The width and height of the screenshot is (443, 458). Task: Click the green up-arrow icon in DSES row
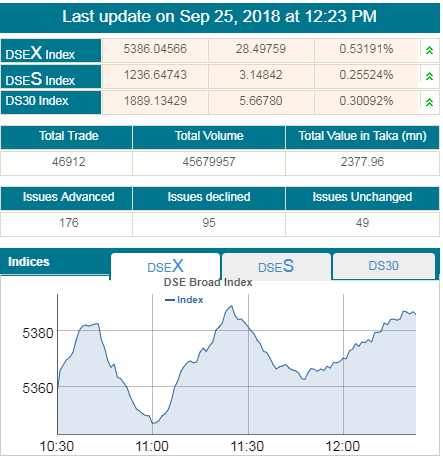click(429, 76)
